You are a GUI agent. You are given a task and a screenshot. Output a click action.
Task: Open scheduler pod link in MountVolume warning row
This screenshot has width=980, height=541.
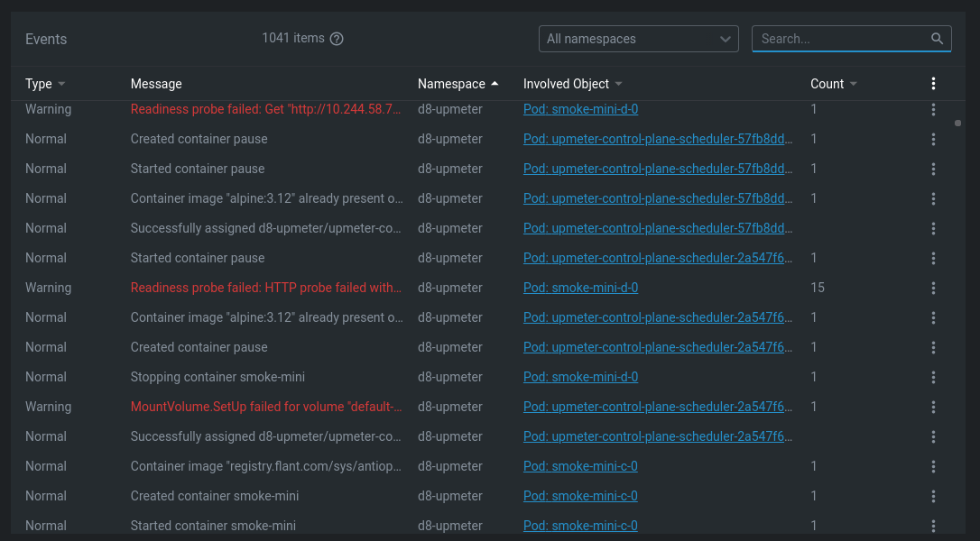(658, 407)
